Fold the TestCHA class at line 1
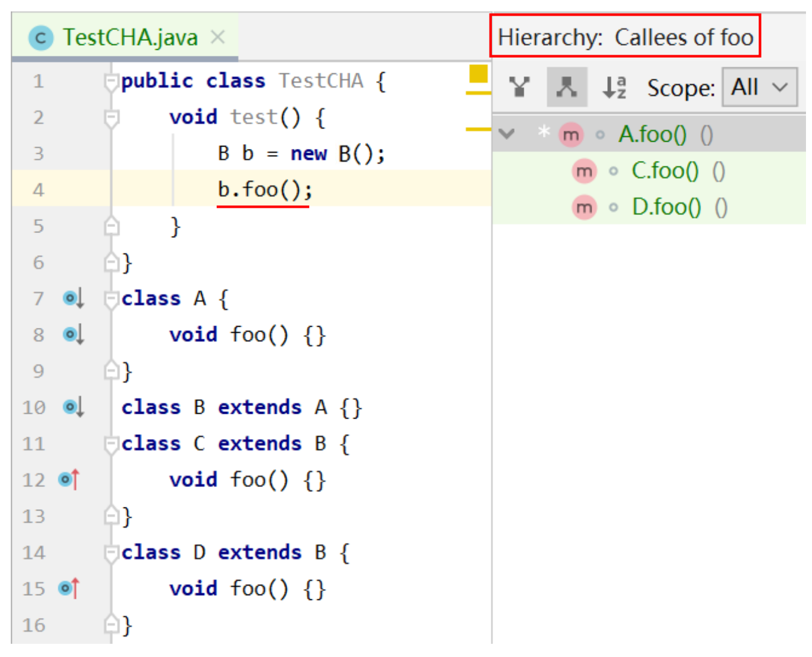The height and width of the screenshot is (657, 812). click(111, 81)
